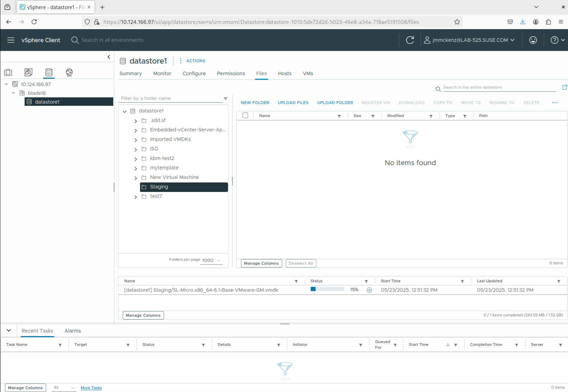Image resolution: width=568 pixels, height=392 pixels.
Task: Expand the ISO folder
Action: 136,149
